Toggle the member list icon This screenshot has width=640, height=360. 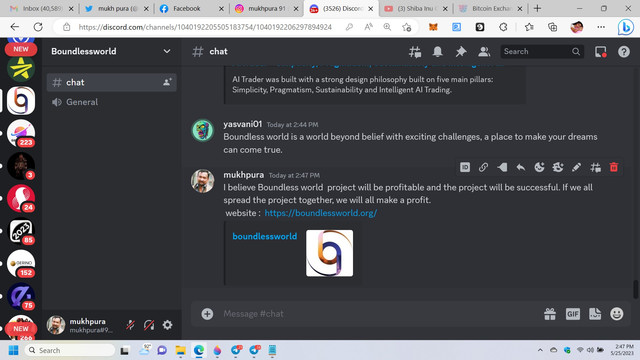click(x=484, y=51)
